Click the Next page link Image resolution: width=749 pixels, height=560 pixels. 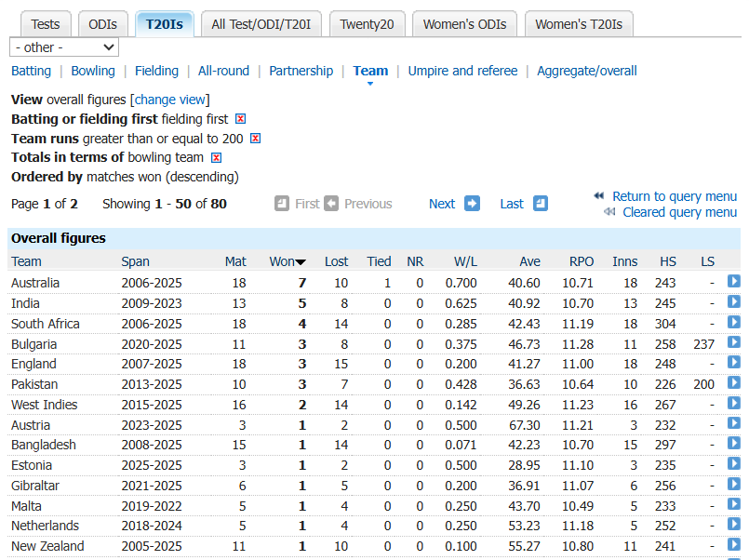click(x=442, y=204)
